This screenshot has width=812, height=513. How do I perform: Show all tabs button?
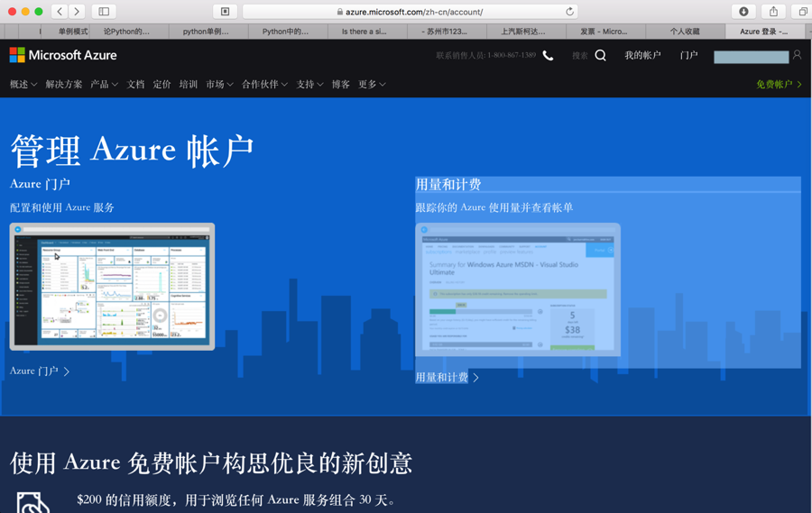802,12
